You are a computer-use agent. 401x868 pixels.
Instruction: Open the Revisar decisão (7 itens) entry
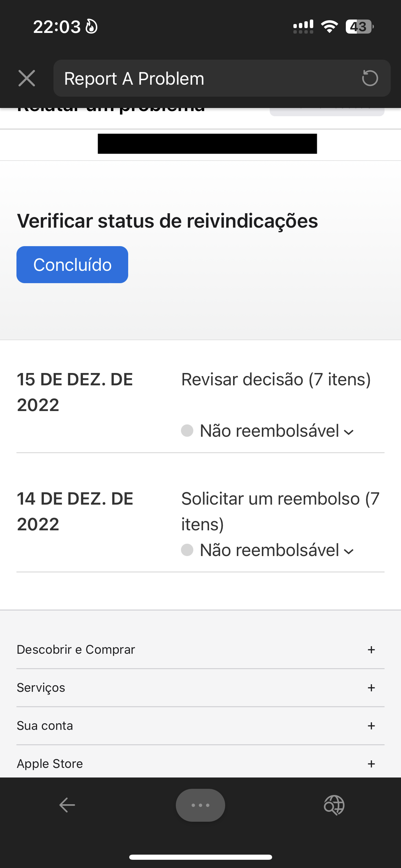(x=276, y=380)
